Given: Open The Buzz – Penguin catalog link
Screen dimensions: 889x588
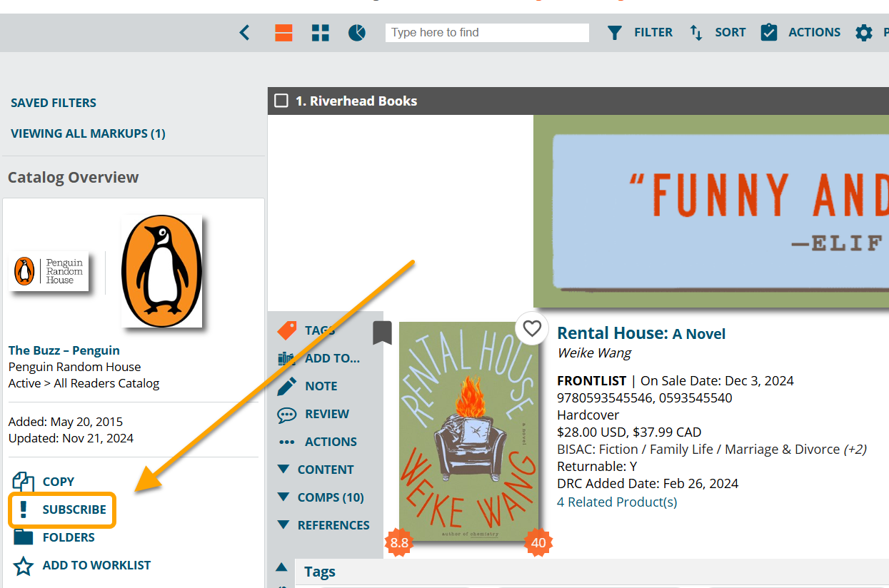Looking at the screenshot, I should click(x=64, y=350).
